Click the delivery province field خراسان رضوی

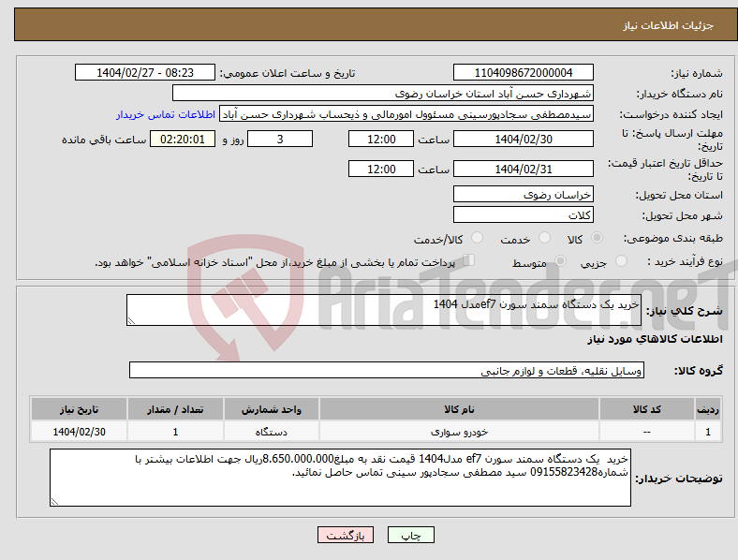click(x=523, y=194)
